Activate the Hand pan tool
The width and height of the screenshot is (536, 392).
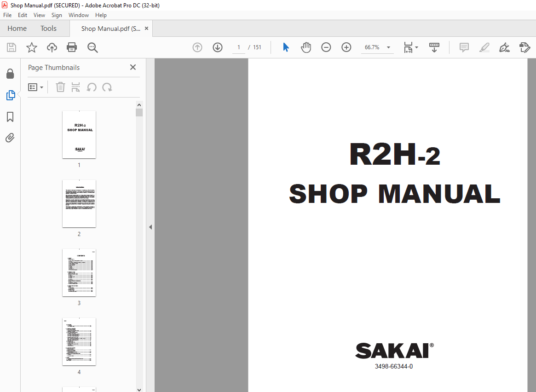click(306, 47)
